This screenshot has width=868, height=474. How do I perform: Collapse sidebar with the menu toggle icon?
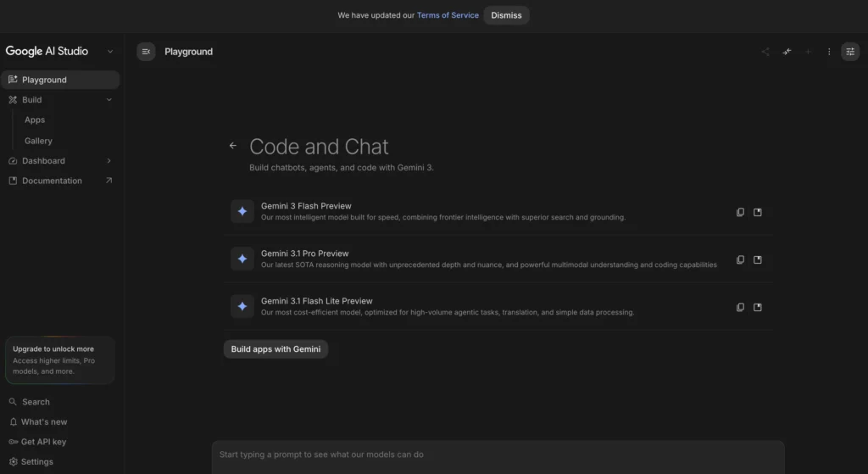[x=146, y=52]
